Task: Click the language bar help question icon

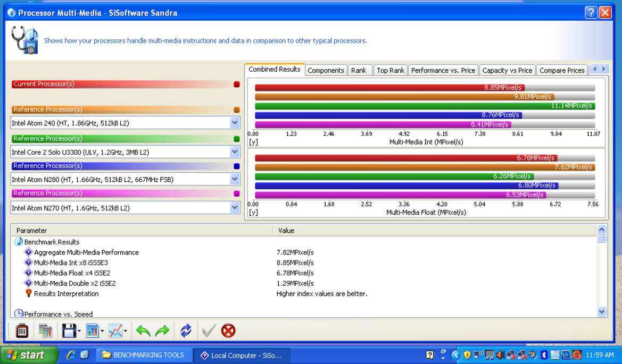Action: 429,355
